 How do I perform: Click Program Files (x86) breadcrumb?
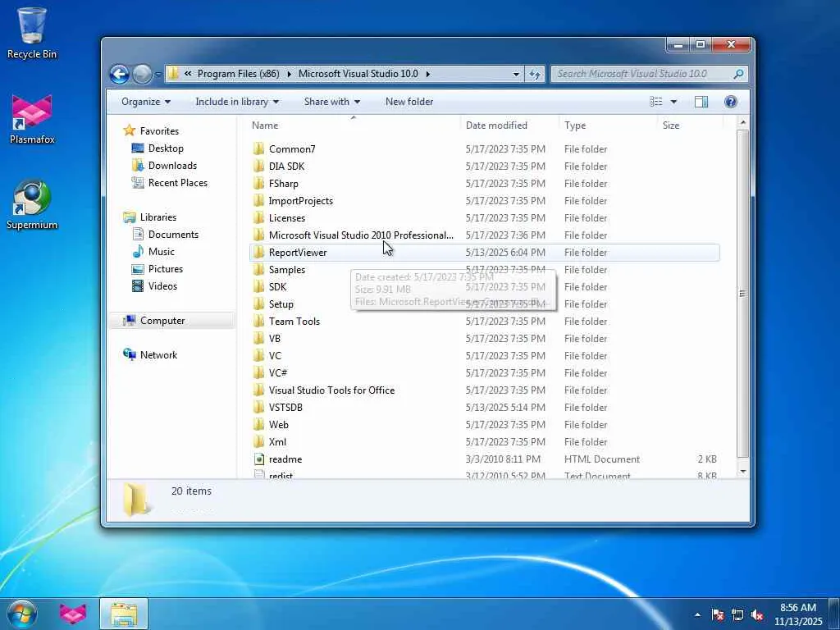239,74
